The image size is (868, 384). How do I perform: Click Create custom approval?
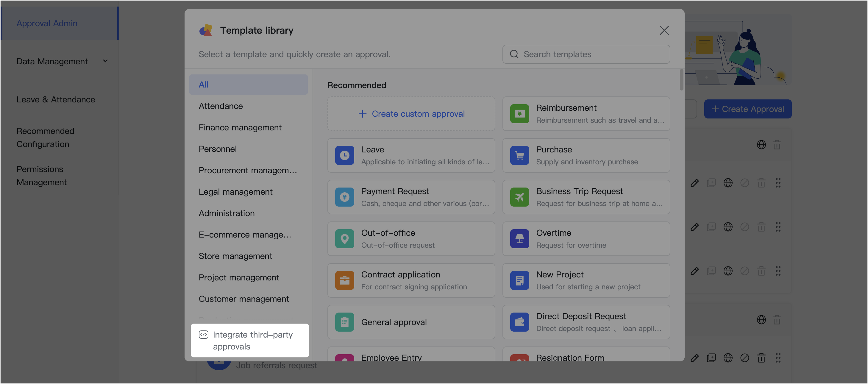[411, 113]
